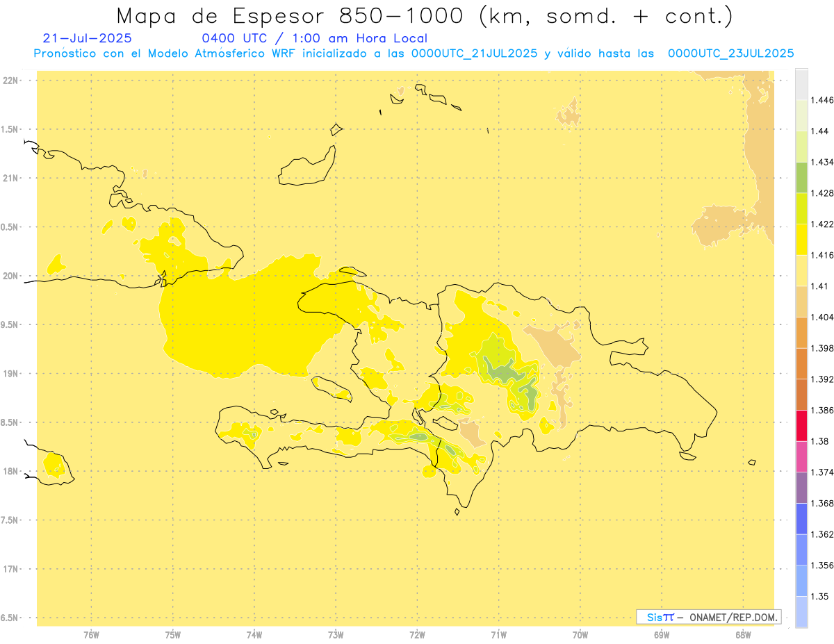Click the 1.5N latitude label
Image resolution: width=834 pixels, height=644 pixels.
point(10,129)
